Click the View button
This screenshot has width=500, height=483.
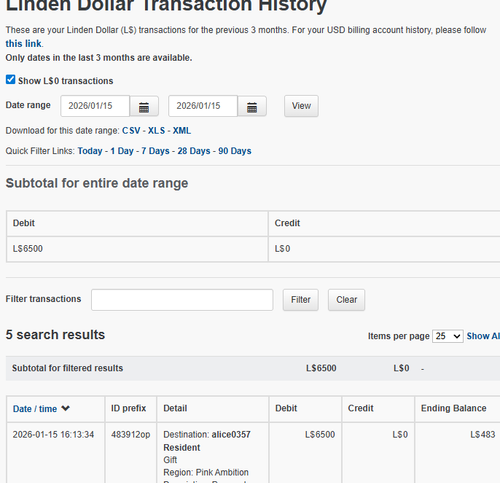301,106
